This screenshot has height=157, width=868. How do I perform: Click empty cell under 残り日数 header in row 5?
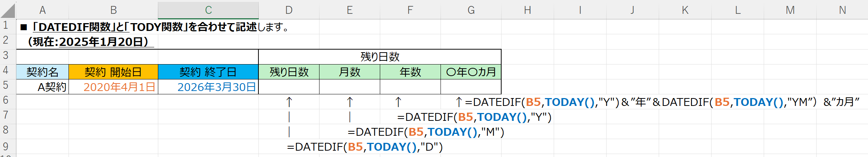[x=289, y=87]
